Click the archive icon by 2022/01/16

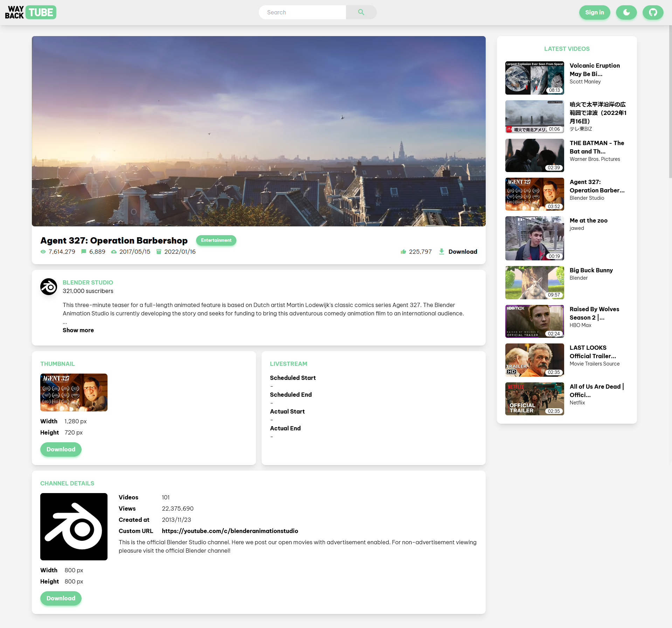point(159,252)
